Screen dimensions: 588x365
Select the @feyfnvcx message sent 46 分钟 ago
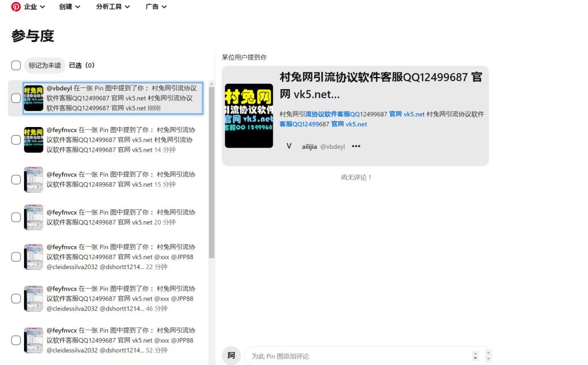point(115,298)
